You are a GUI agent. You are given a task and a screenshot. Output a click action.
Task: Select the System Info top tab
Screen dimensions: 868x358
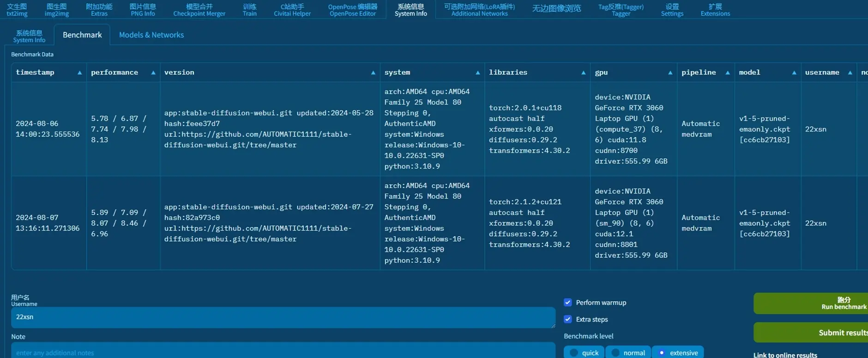[x=411, y=10]
